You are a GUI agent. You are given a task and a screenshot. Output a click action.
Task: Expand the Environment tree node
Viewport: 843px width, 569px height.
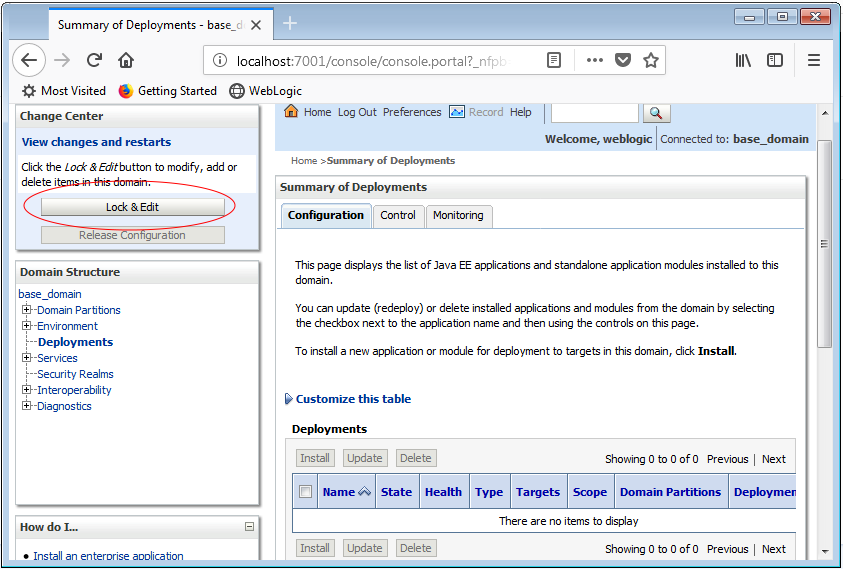coord(26,326)
